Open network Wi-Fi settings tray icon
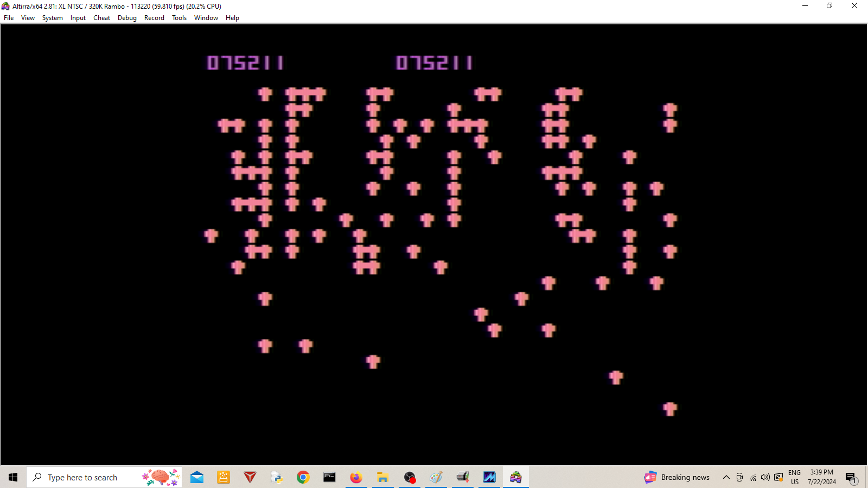 coord(753,477)
